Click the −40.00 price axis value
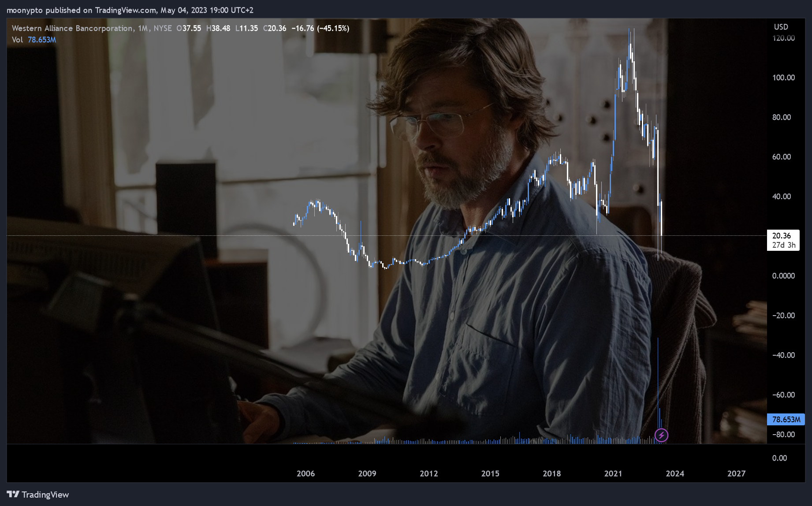Viewport: 812px width, 506px height. [783, 355]
